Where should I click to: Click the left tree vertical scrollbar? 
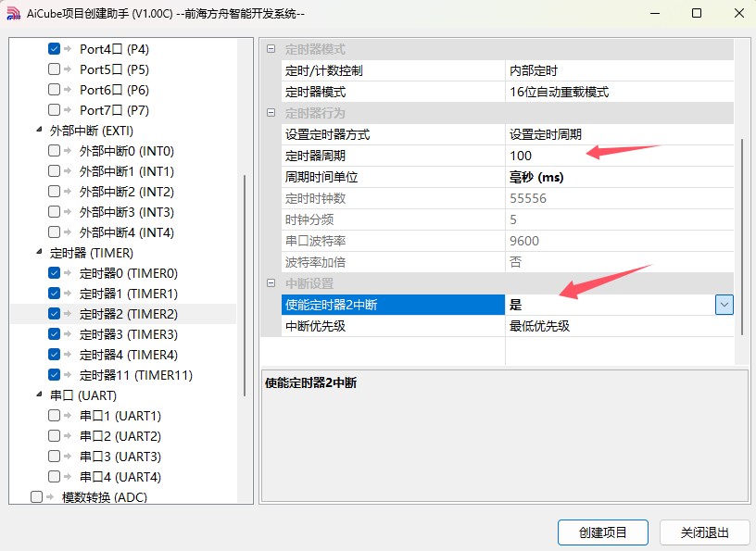coord(245,285)
